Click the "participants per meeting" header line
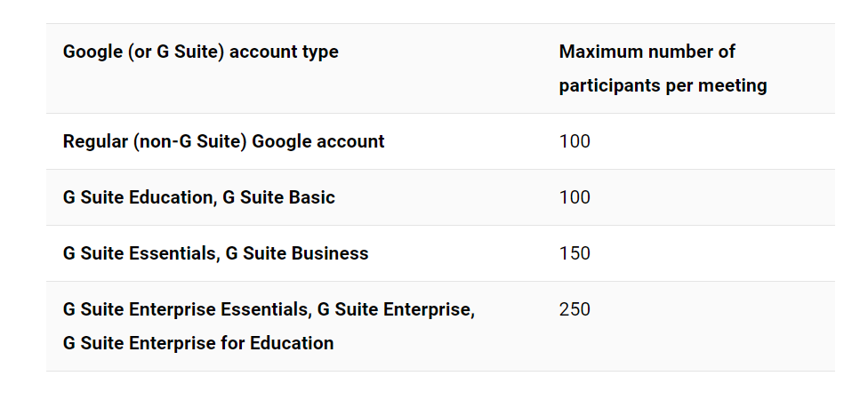 pos(663,86)
